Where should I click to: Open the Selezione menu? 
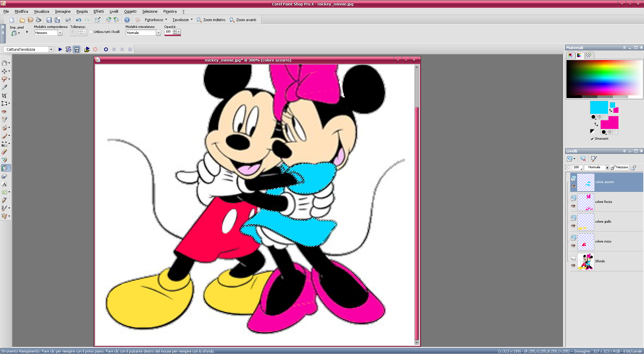coord(150,11)
